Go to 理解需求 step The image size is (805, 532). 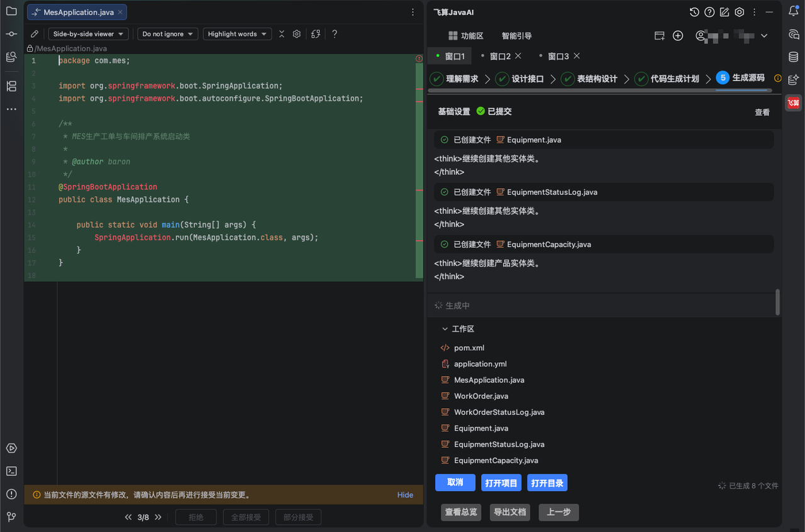point(454,79)
